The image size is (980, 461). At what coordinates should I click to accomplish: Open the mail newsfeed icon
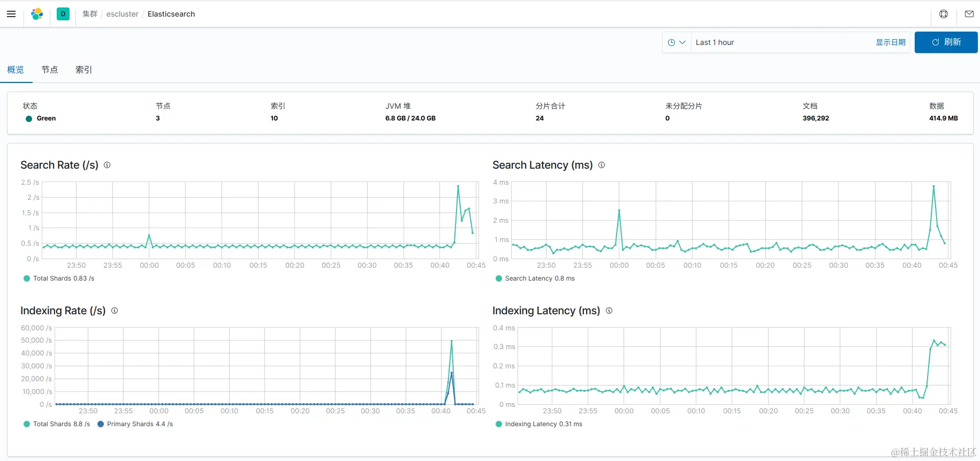pos(969,14)
